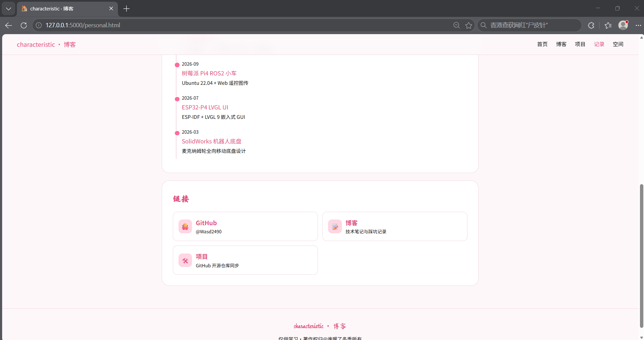The height and width of the screenshot is (340, 644).
Task: Open 空间 in the top navigation
Action: [x=618, y=44]
